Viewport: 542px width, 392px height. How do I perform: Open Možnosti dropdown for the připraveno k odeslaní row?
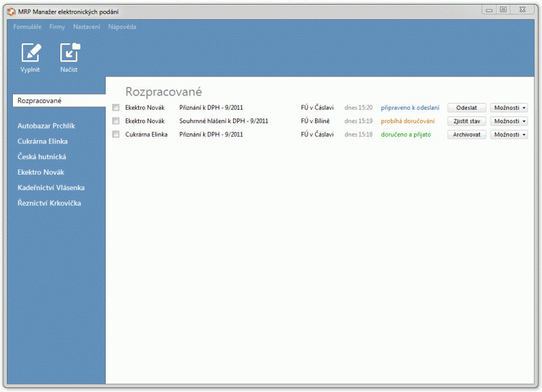point(509,108)
